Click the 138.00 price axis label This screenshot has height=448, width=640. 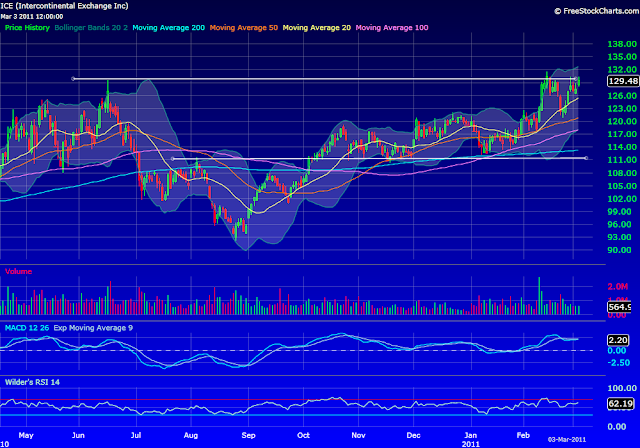[x=622, y=44]
